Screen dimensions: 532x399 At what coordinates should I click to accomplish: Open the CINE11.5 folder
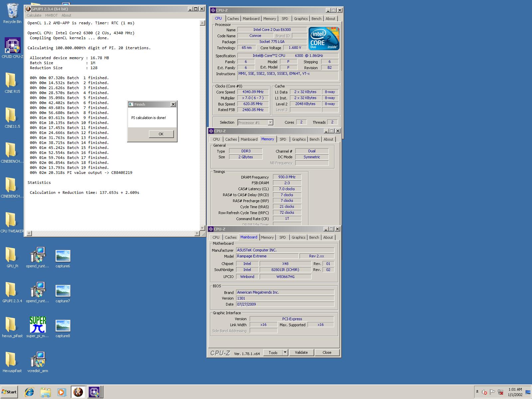(12, 118)
